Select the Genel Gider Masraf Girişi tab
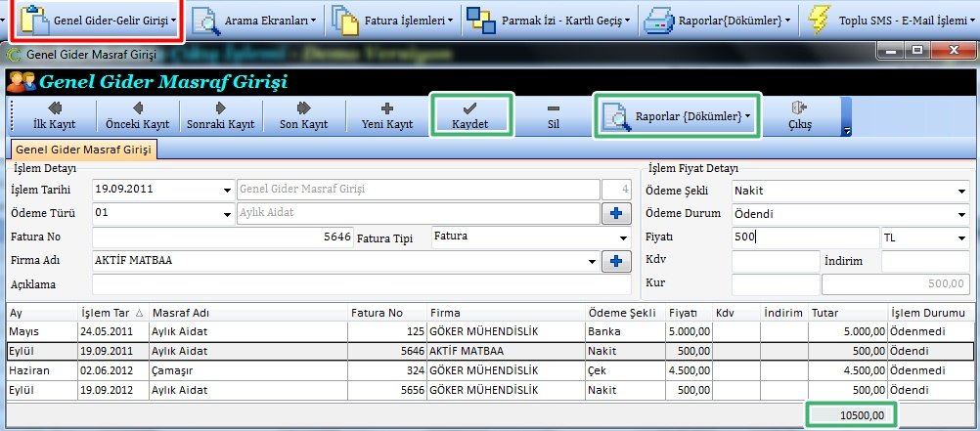This screenshot has height=431, width=980. click(x=84, y=150)
